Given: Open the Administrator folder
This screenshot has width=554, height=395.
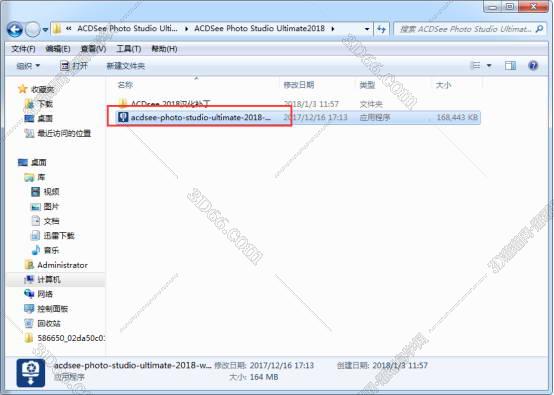Looking at the screenshot, I should pos(63,265).
